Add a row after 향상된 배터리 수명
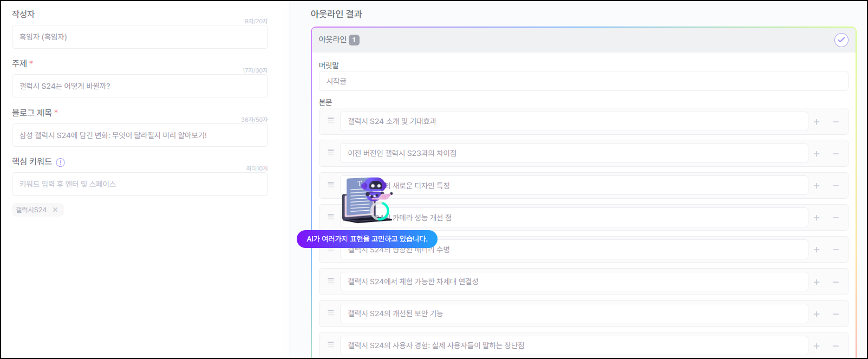This screenshot has width=868, height=359. coord(817,250)
